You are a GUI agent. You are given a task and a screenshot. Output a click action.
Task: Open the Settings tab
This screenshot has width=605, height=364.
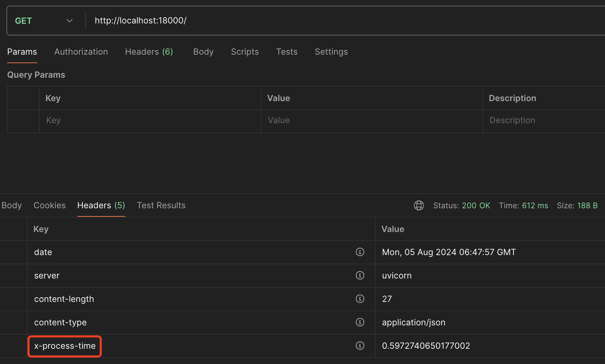pyautogui.click(x=331, y=52)
